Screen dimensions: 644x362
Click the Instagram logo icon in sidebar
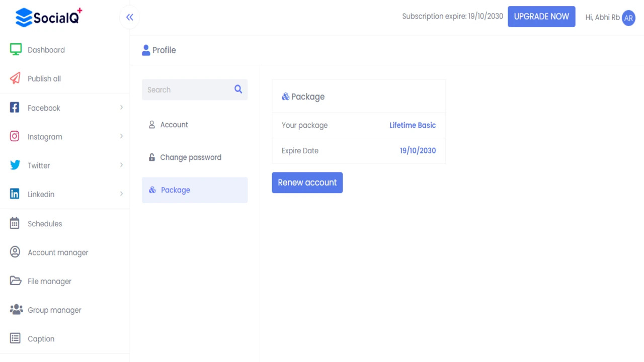[15, 136]
